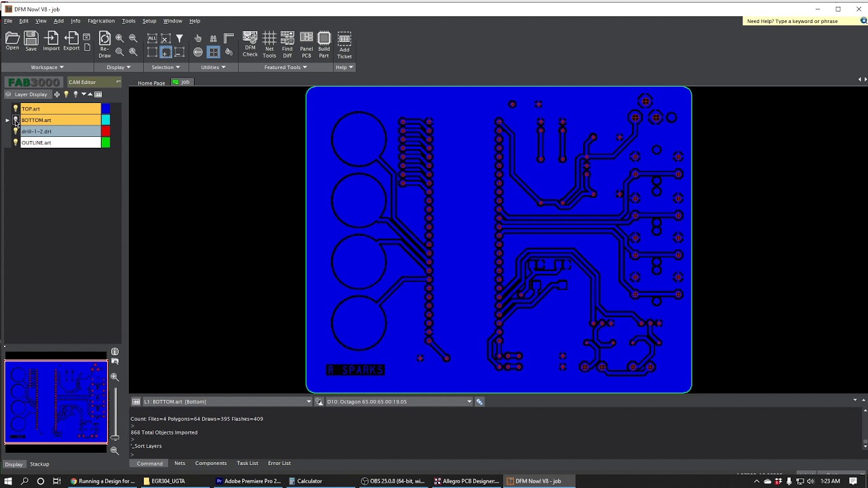868x488 pixels.
Task: Open the Error List tab
Action: coord(279,464)
